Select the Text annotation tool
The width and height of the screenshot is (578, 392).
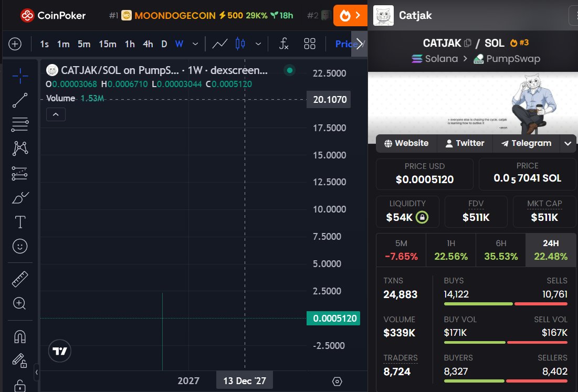[x=20, y=222]
